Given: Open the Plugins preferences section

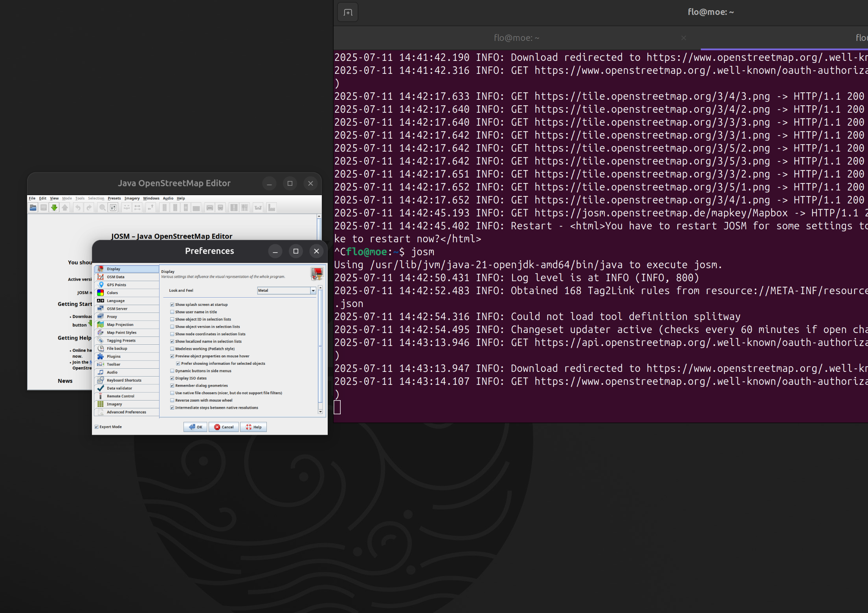Looking at the screenshot, I should click(114, 357).
